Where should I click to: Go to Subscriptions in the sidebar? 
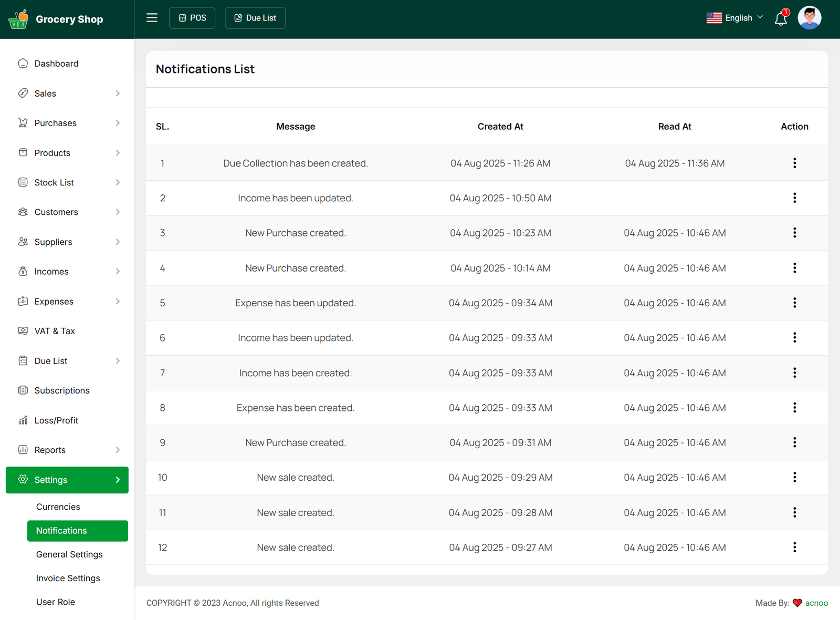click(x=62, y=390)
